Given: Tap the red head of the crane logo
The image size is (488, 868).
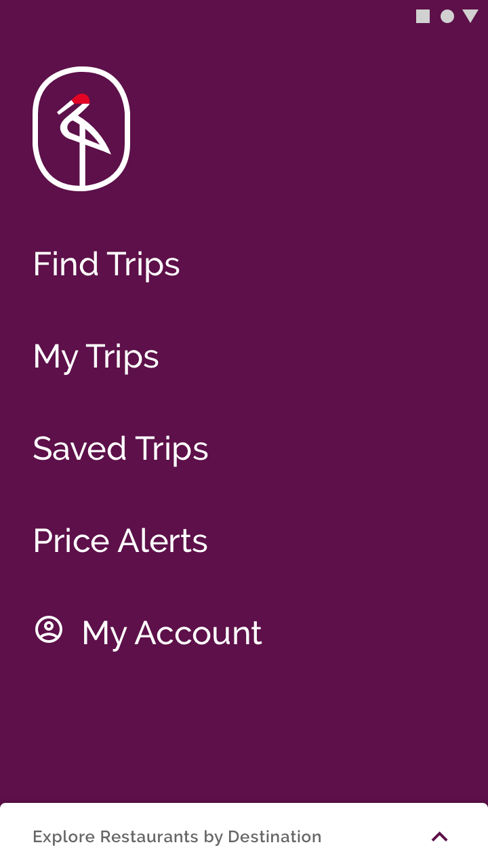Looking at the screenshot, I should point(82,100).
